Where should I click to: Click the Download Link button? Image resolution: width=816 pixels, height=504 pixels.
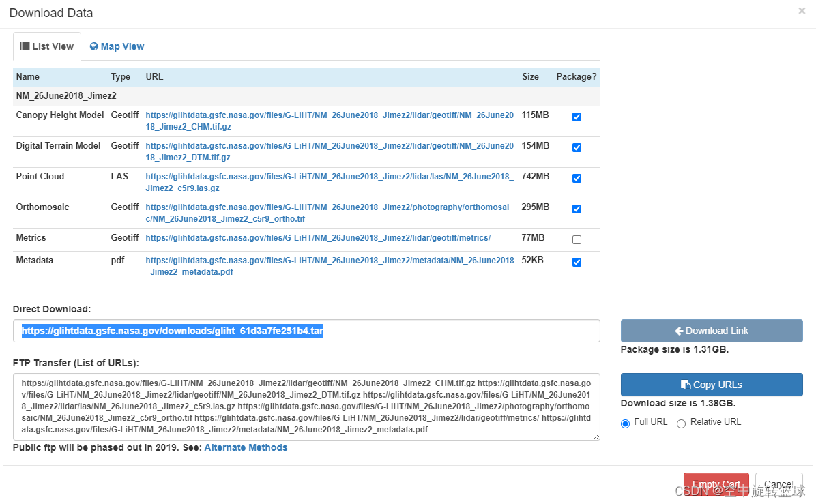[712, 331]
